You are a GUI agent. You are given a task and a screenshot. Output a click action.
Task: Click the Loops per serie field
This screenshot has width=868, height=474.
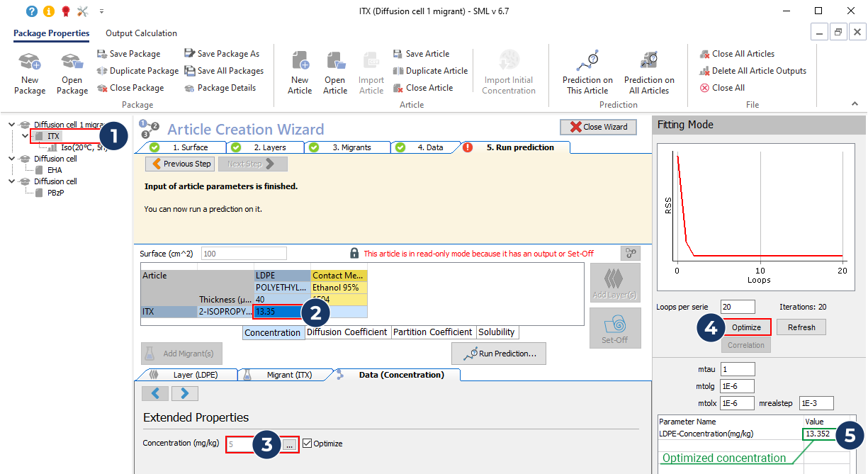click(737, 307)
